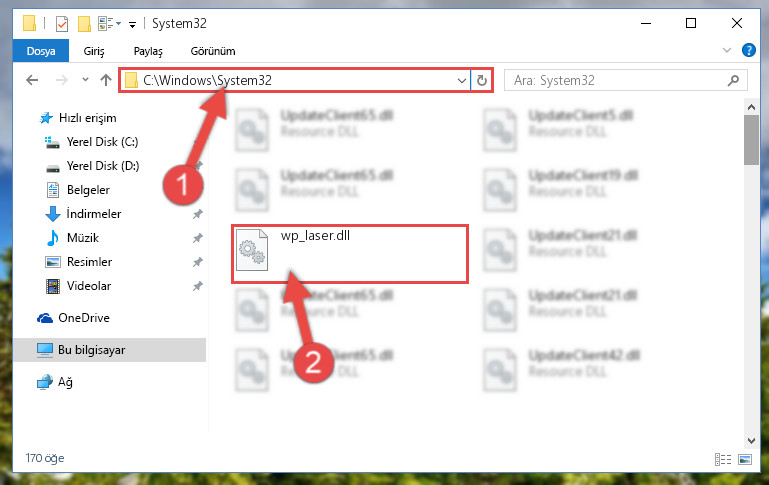Open help with the question mark icon
Screen dimensions: 769x485
coord(748,50)
